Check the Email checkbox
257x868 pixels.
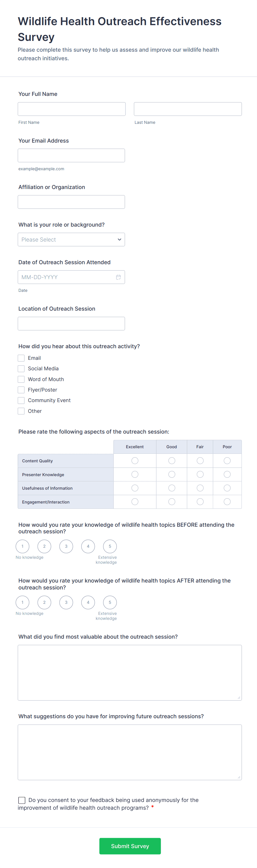pyautogui.click(x=21, y=358)
